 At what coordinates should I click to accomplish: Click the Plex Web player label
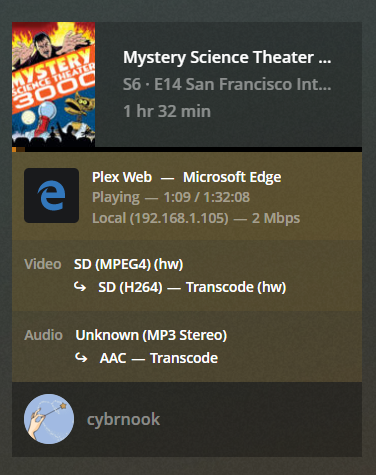122,177
